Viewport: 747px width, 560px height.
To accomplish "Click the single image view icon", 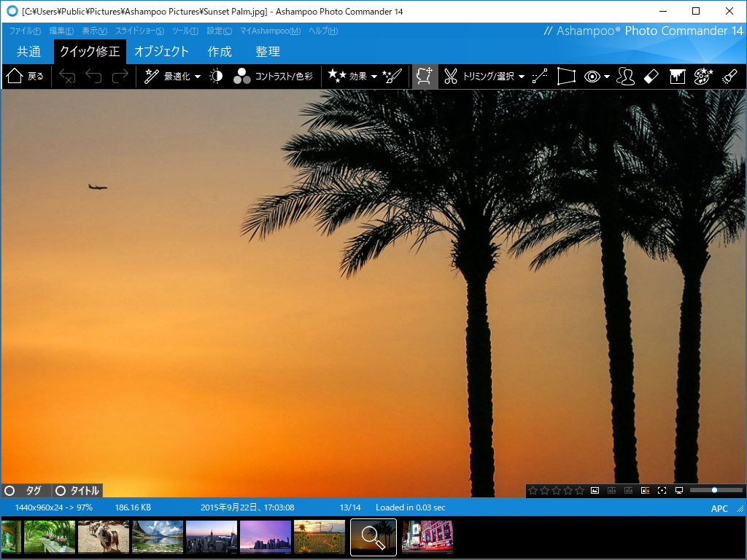I will coord(595,491).
